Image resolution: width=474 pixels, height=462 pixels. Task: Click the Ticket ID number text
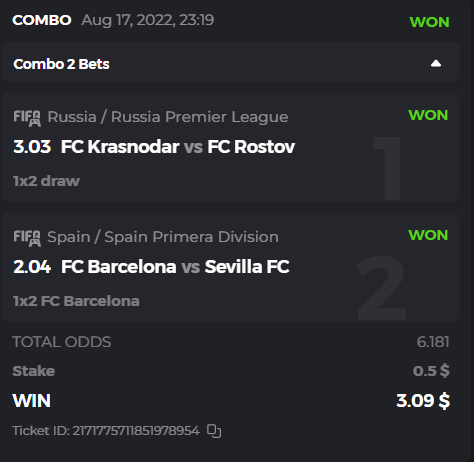click(136, 431)
